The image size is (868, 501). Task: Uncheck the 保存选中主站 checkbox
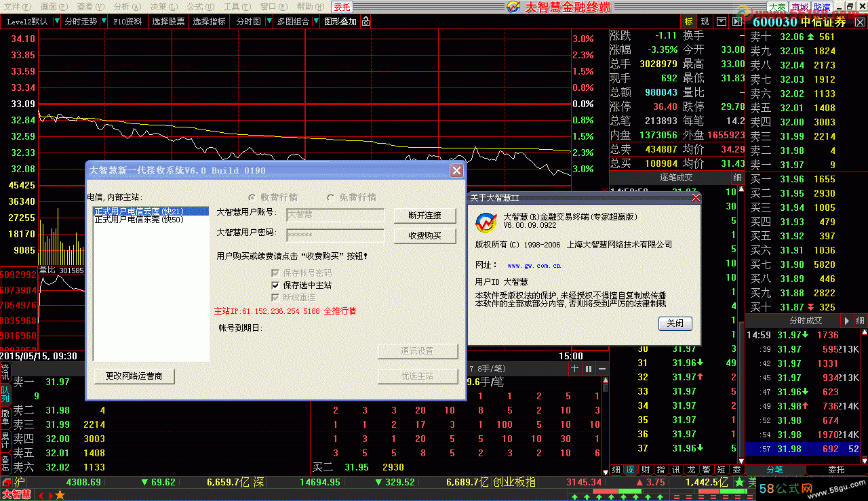(275, 285)
